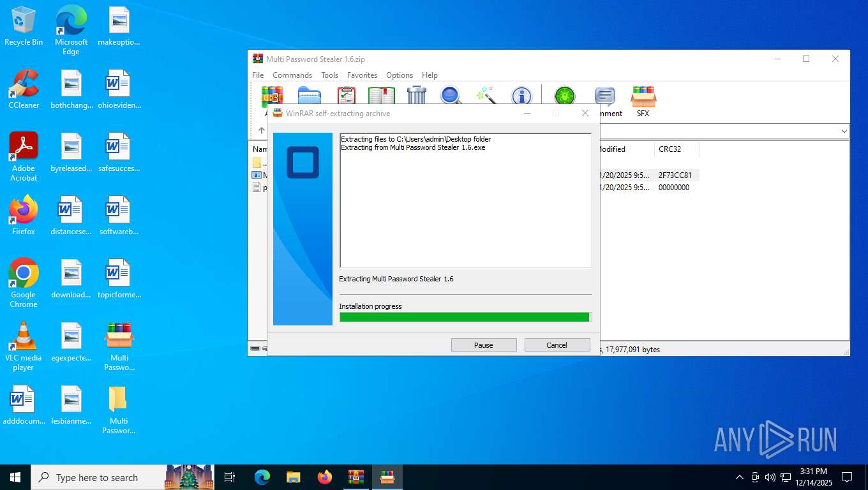
Task: Show hidden system tray icons chevron
Action: pyautogui.click(x=739, y=477)
